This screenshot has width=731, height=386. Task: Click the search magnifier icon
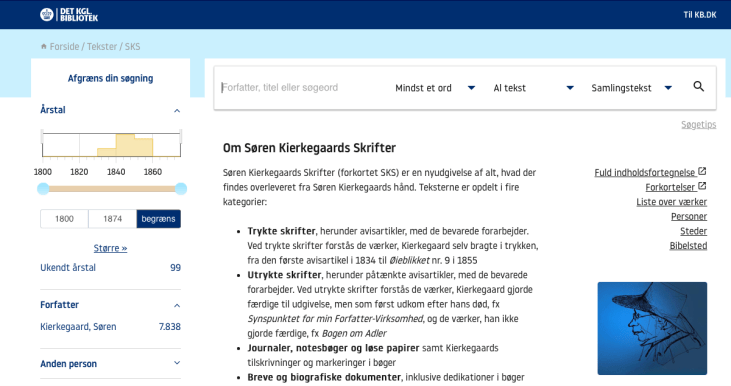(x=698, y=86)
